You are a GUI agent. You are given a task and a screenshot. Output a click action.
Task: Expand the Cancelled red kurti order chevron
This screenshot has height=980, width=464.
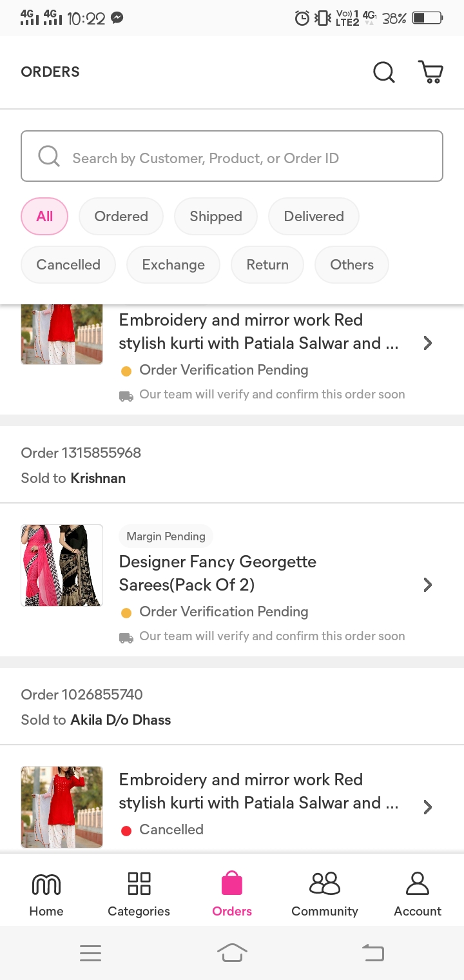[427, 807]
